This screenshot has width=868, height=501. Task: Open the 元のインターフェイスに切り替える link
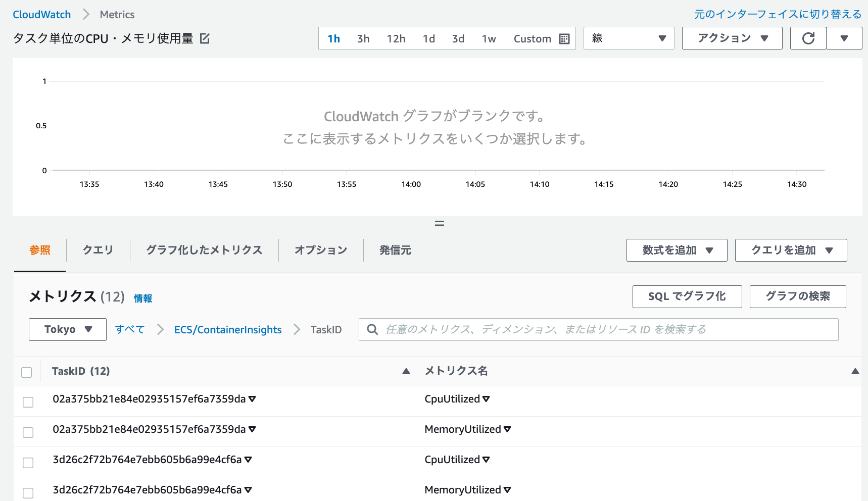(x=778, y=14)
